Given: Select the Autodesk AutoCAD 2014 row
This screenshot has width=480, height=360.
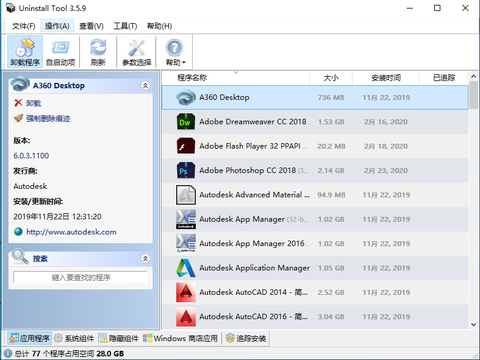Looking at the screenshot, I should point(315,292).
